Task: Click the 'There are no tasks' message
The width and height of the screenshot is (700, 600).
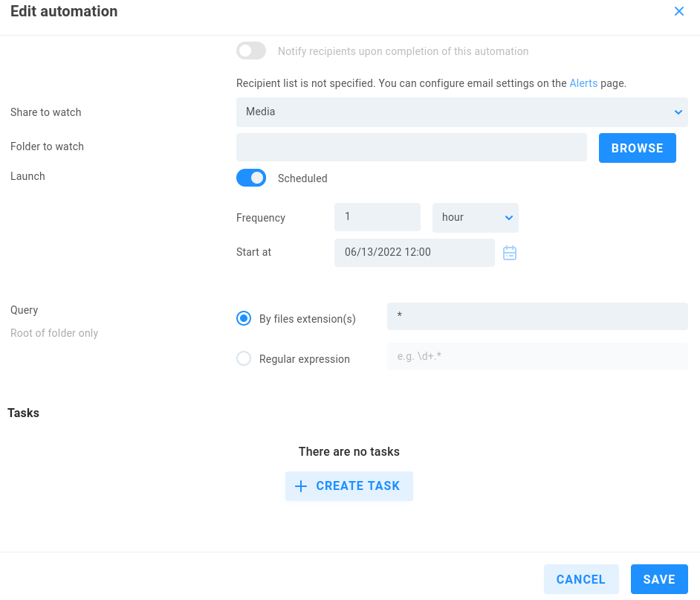Action: click(349, 452)
